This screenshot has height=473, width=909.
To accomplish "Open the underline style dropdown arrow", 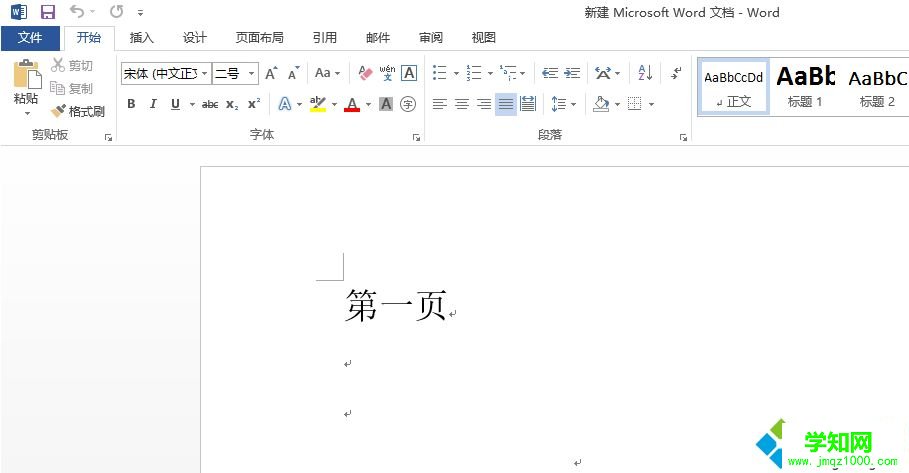I will 192,104.
